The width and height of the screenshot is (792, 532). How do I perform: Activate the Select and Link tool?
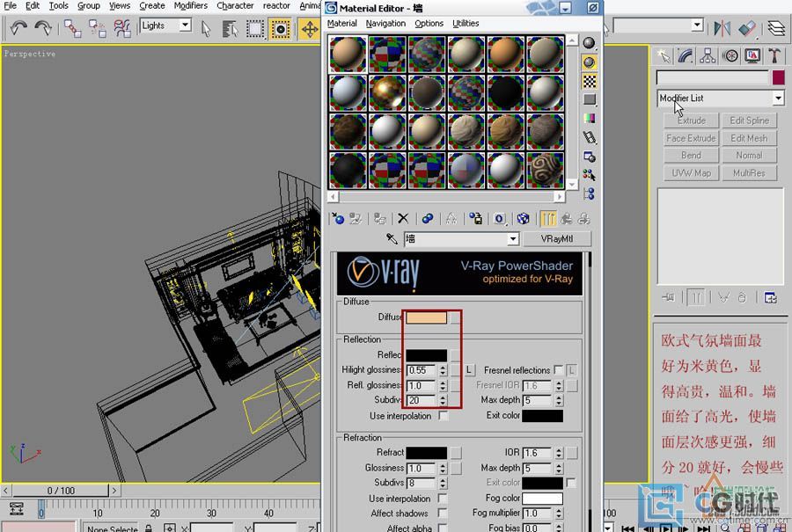[x=72, y=28]
